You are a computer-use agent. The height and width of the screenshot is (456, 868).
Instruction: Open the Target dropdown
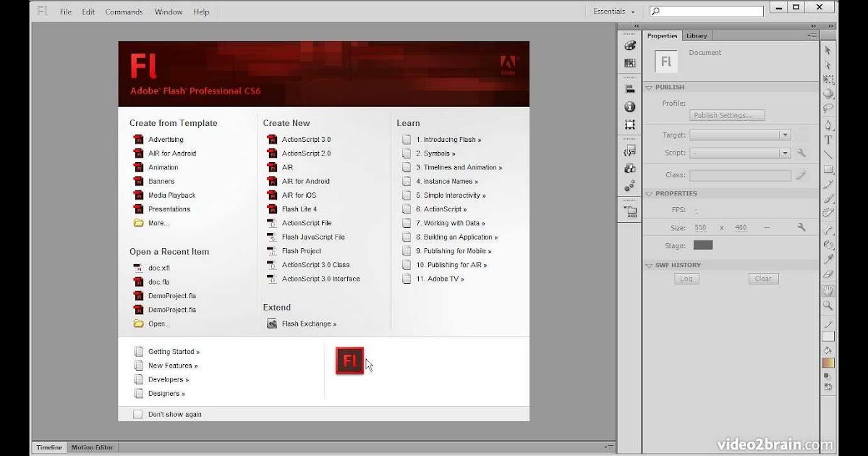click(x=740, y=135)
